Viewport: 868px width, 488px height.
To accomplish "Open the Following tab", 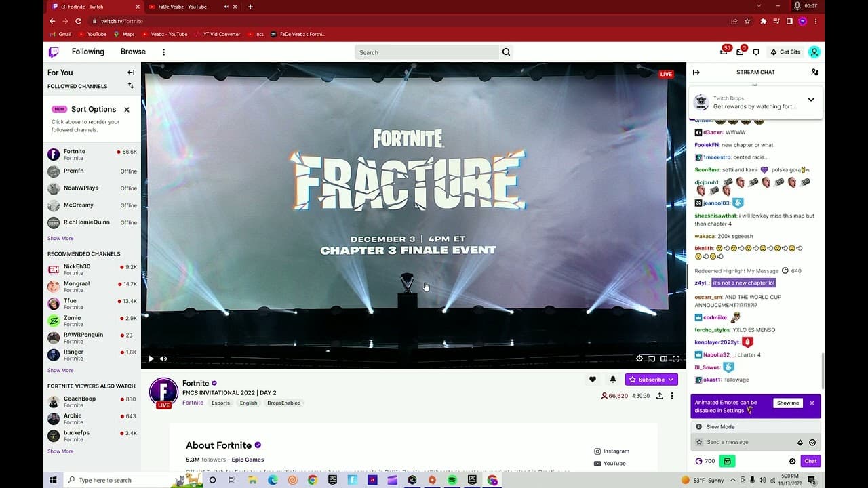I will click(88, 52).
